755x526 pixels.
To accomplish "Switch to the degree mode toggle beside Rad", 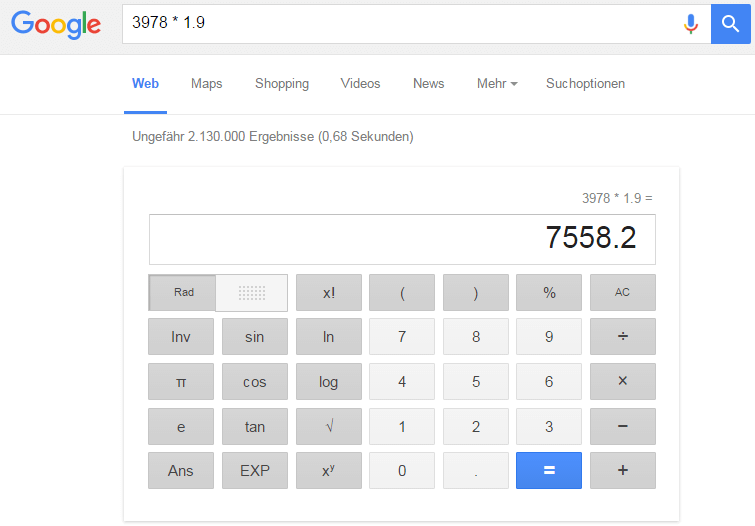I will pos(252,292).
